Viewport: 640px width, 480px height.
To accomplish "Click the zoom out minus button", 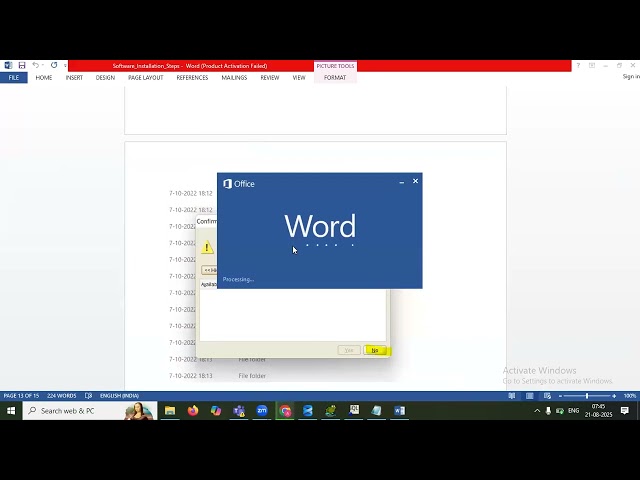I will coord(560,396).
